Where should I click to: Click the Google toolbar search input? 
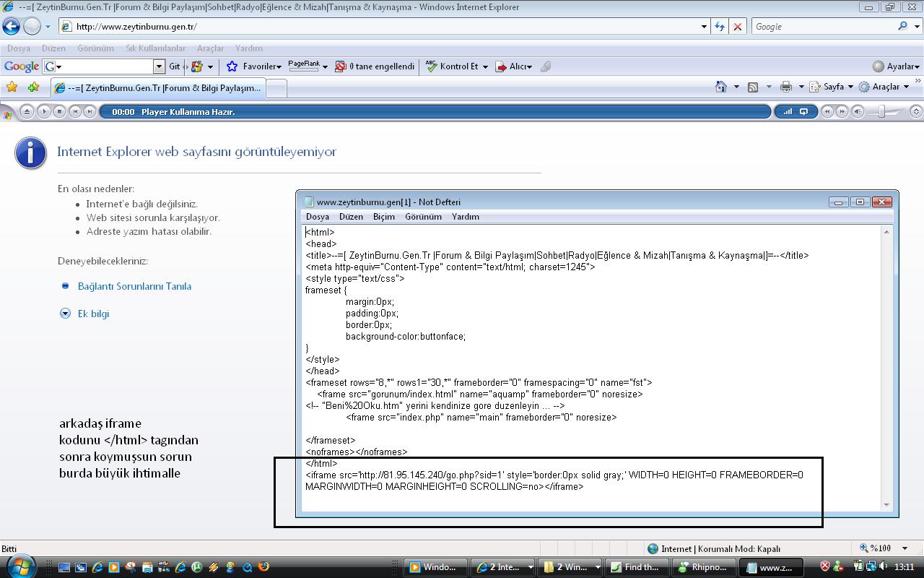[105, 66]
